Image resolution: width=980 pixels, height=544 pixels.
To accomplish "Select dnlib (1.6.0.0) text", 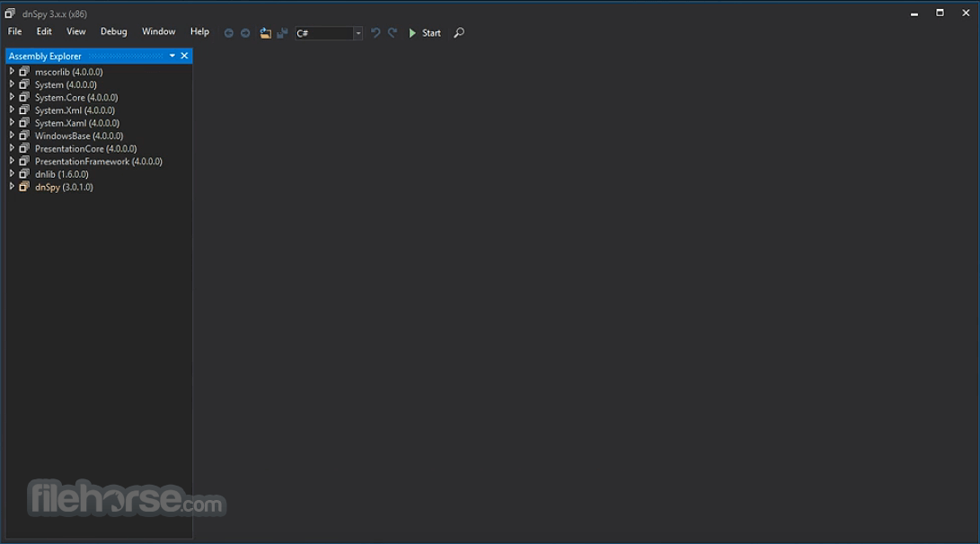I will point(62,174).
